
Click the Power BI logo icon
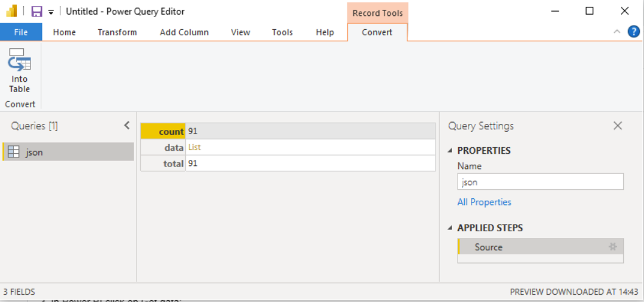[x=12, y=11]
